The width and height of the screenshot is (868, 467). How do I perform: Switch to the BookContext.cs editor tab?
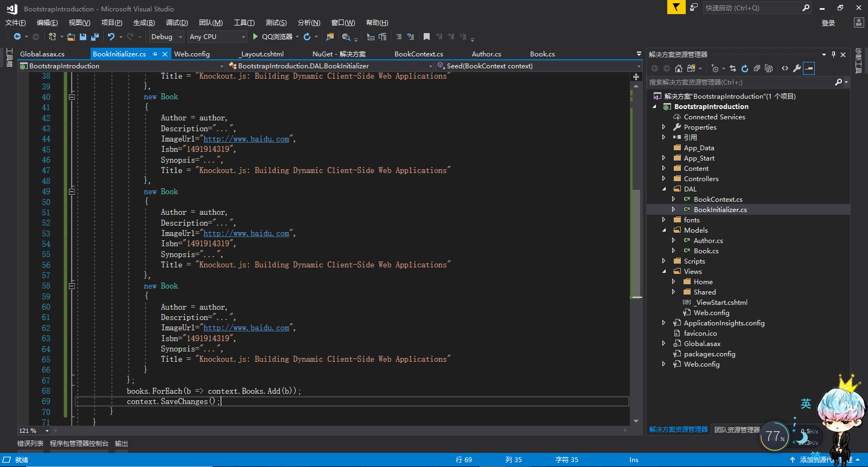coord(418,54)
